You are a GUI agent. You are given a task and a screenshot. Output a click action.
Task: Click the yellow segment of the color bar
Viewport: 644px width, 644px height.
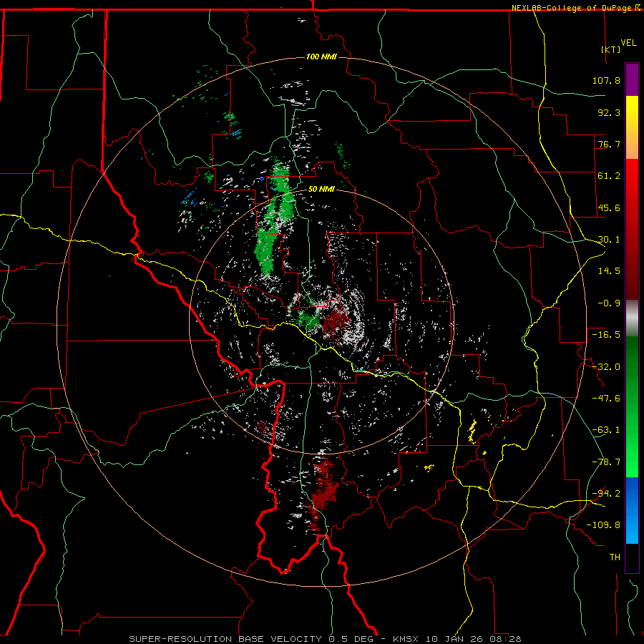[x=632, y=127]
